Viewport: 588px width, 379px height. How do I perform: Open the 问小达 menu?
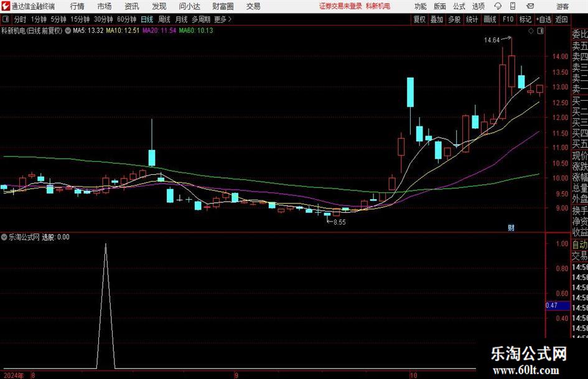[189, 6]
